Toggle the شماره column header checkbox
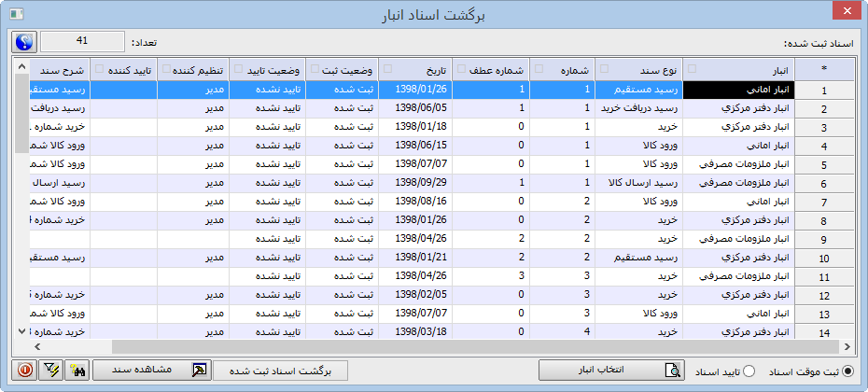Screen dimensions: 868x392 (x=539, y=69)
